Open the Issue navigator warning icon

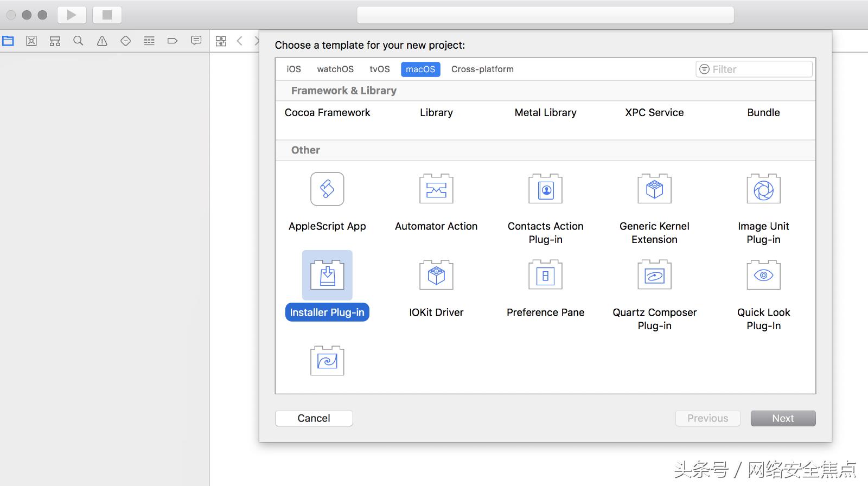click(x=102, y=41)
